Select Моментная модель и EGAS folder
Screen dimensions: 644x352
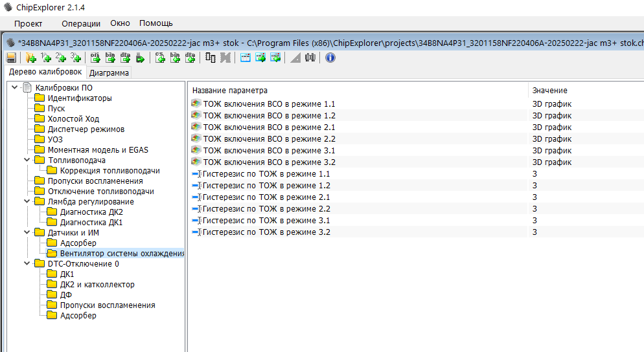pos(97,149)
